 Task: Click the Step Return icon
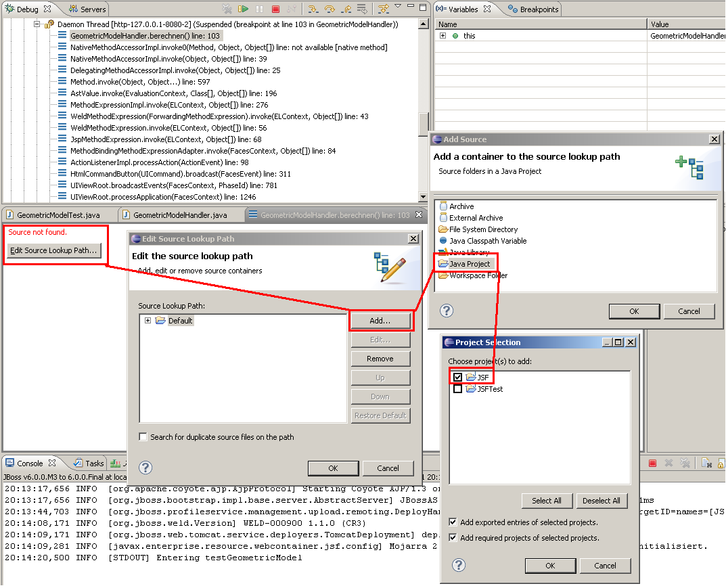[346, 9]
